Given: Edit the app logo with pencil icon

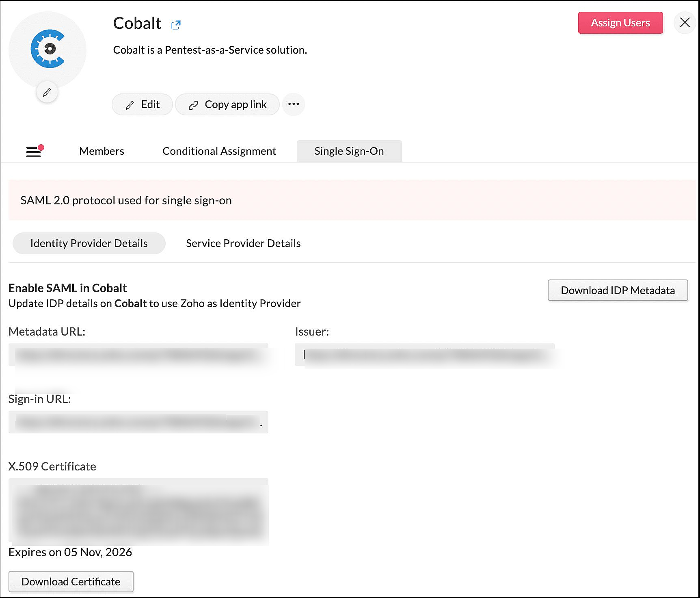Looking at the screenshot, I should (47, 92).
